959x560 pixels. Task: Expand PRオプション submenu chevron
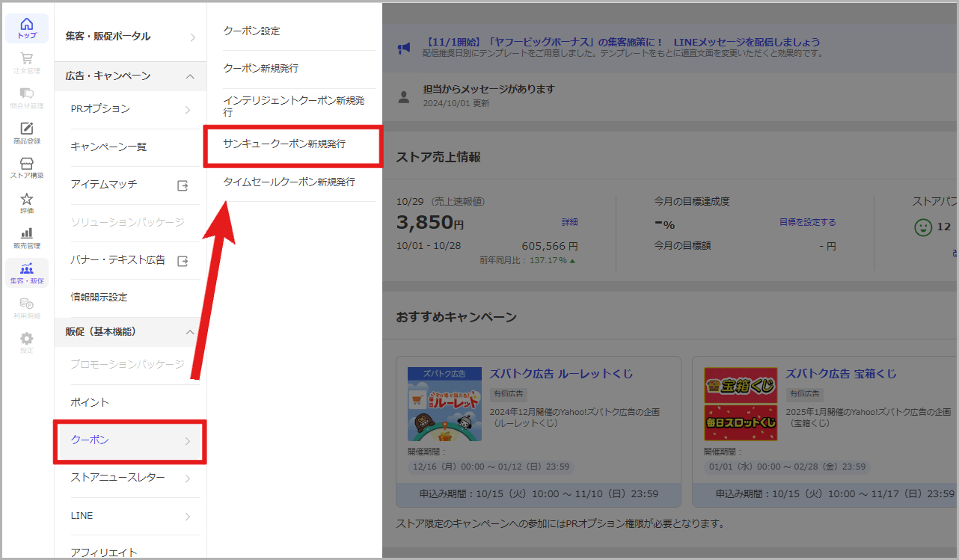(x=187, y=110)
